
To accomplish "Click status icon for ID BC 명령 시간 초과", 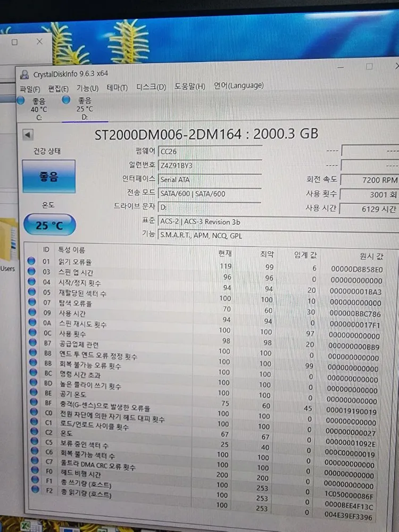I will (33, 372).
